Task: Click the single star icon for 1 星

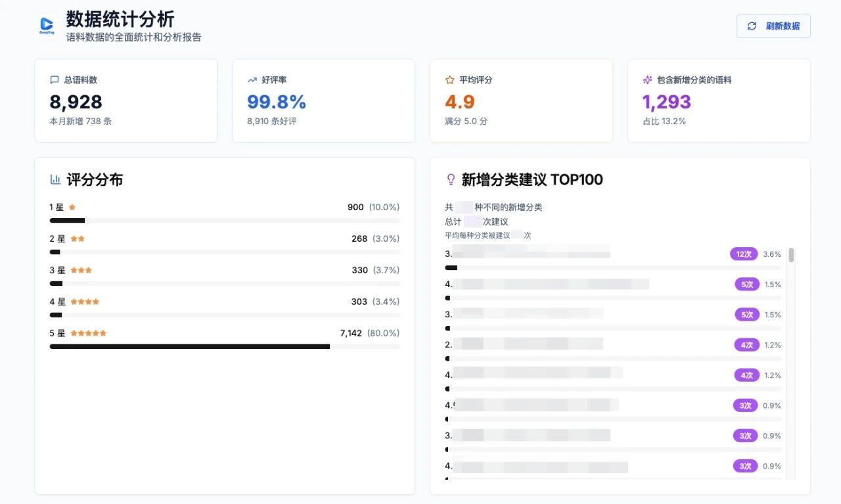Action: pos(72,207)
